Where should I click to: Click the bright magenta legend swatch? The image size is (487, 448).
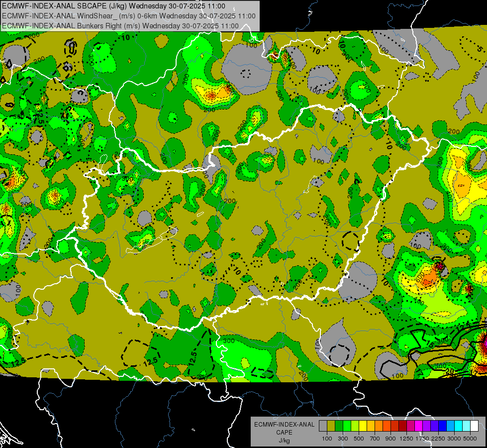point(419,426)
